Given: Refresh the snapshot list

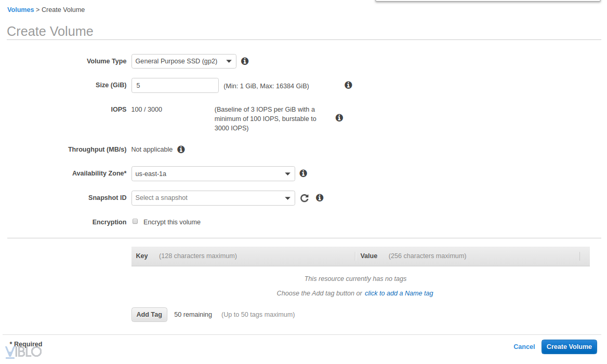Looking at the screenshot, I should [305, 198].
